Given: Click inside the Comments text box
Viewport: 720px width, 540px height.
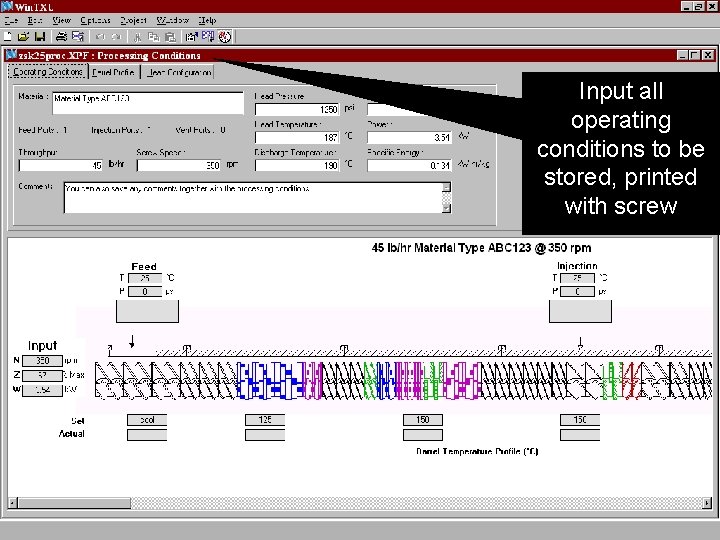Looking at the screenshot, I should [x=253, y=198].
